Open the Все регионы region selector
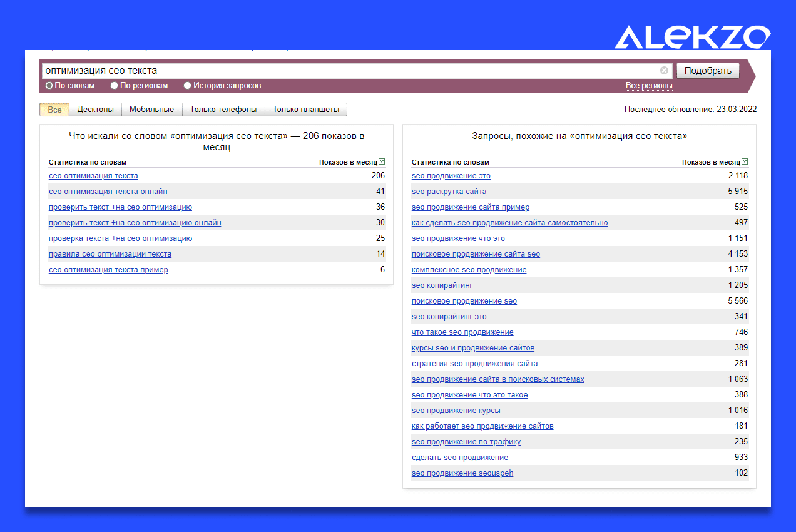The width and height of the screenshot is (796, 532). pos(649,86)
